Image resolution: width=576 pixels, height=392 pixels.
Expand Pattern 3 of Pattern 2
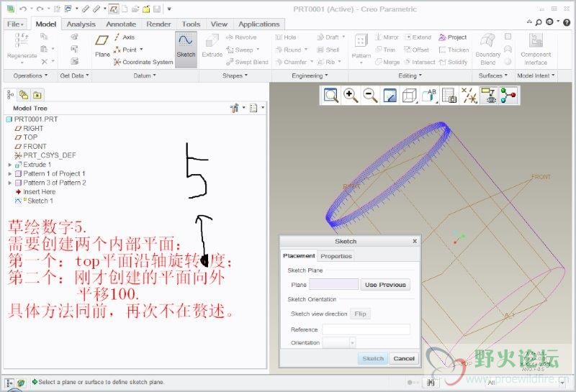point(10,183)
